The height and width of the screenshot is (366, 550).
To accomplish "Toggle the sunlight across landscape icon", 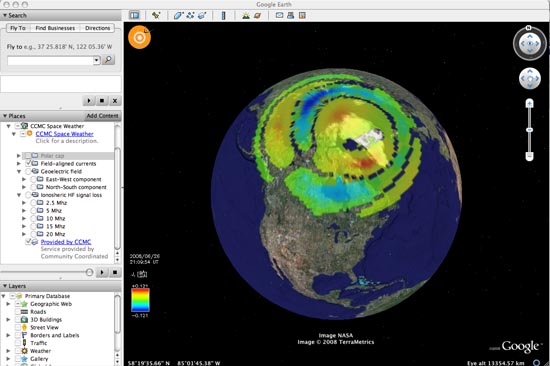I will [246, 15].
